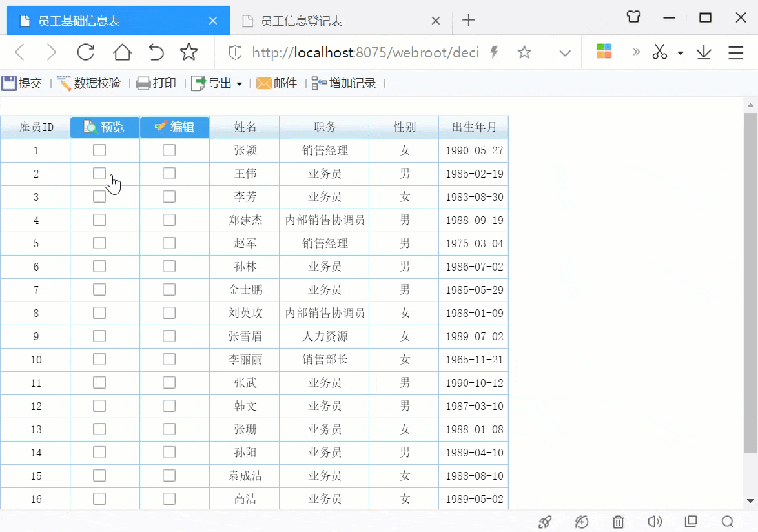Check preview box for 金士鹏
Image resolution: width=758 pixels, height=532 pixels.
99,289
